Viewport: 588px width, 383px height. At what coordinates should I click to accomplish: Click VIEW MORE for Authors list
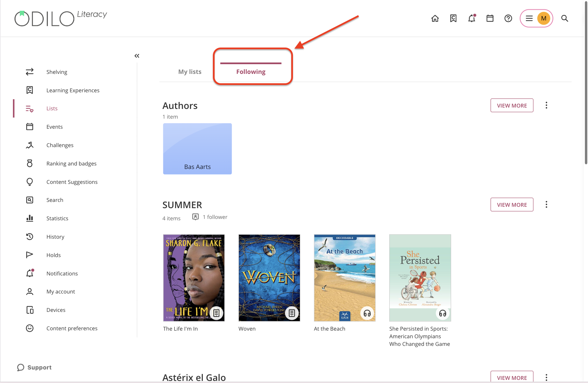pyautogui.click(x=512, y=105)
